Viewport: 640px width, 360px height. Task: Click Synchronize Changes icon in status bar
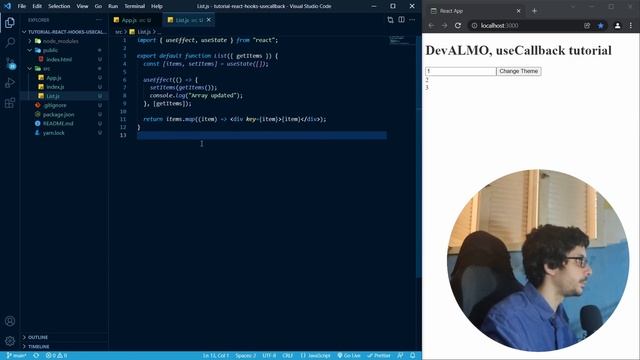[36, 356]
